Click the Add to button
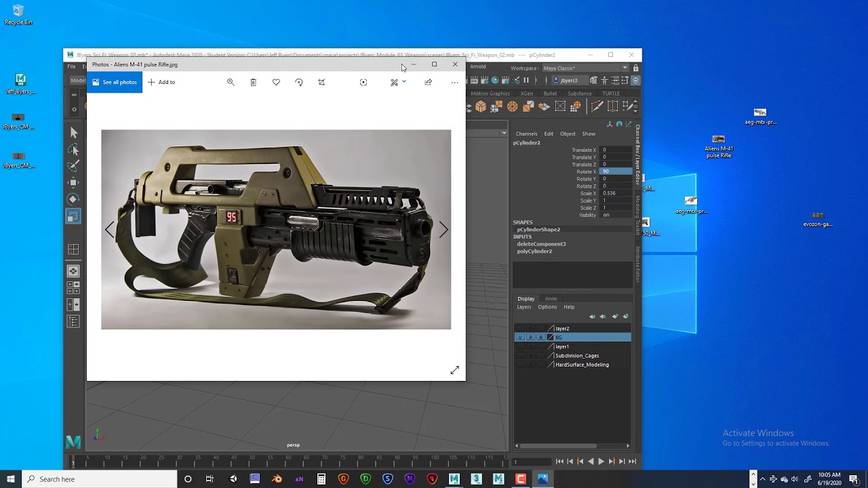The image size is (868, 488). [x=161, y=82]
